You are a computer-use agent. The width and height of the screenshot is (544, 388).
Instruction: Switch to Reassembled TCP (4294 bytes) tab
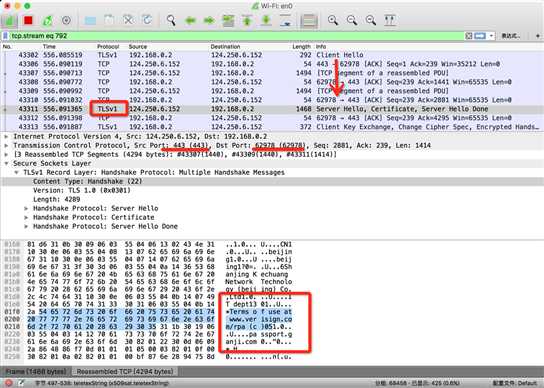click(125, 371)
